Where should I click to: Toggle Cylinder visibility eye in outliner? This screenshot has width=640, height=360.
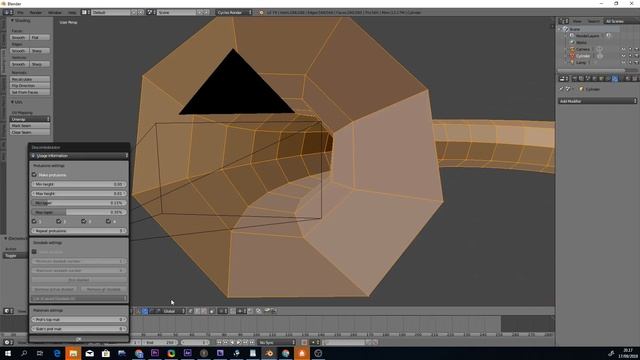point(623,56)
